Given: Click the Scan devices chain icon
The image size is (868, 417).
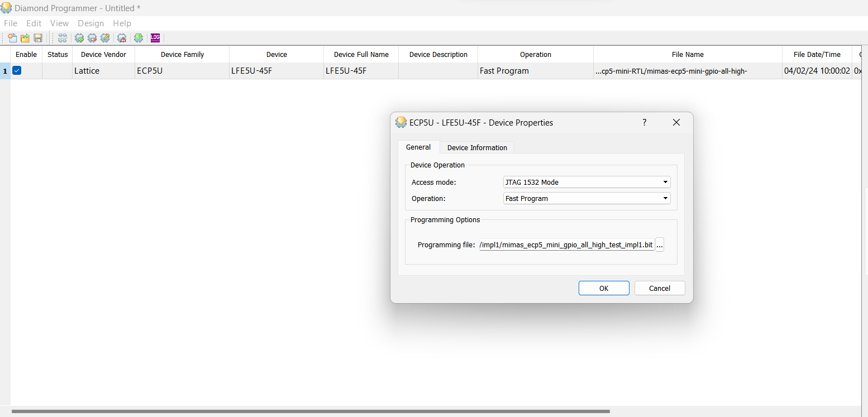Looking at the screenshot, I should tap(63, 38).
